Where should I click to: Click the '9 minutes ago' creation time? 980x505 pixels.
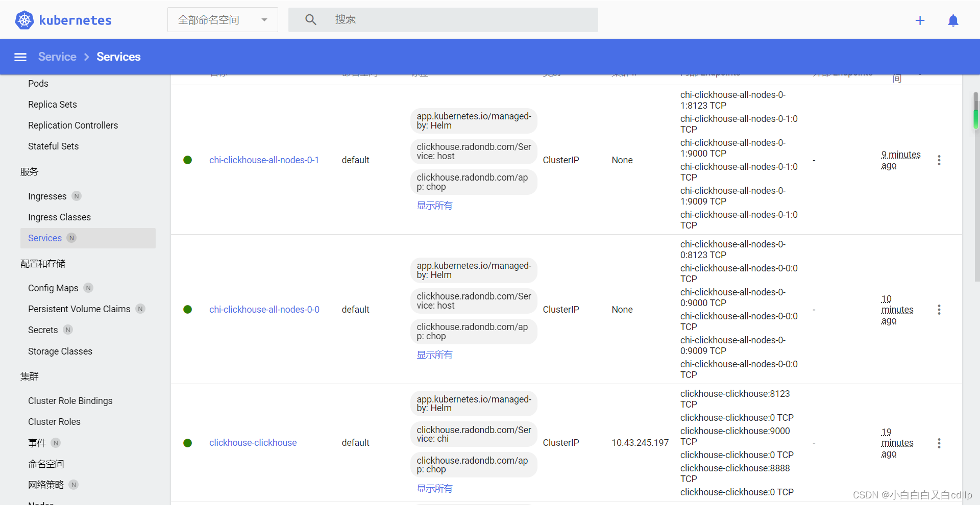coord(901,160)
